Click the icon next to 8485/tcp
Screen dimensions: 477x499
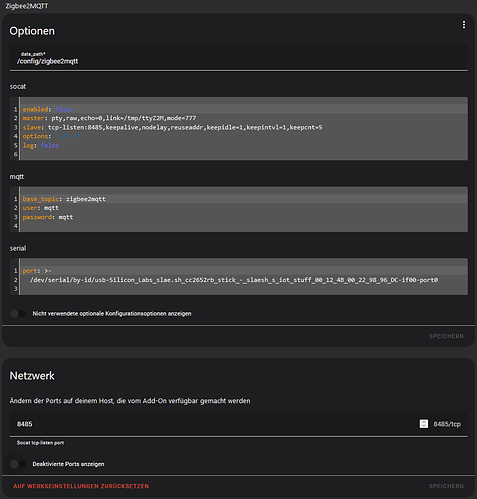(x=424, y=424)
